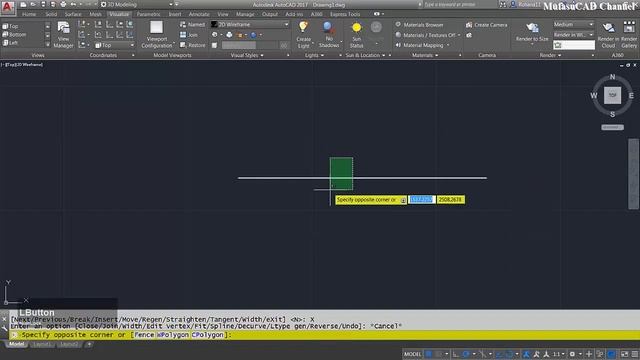
Task: Click the TOP face of the ViewCube
Action: point(612,95)
